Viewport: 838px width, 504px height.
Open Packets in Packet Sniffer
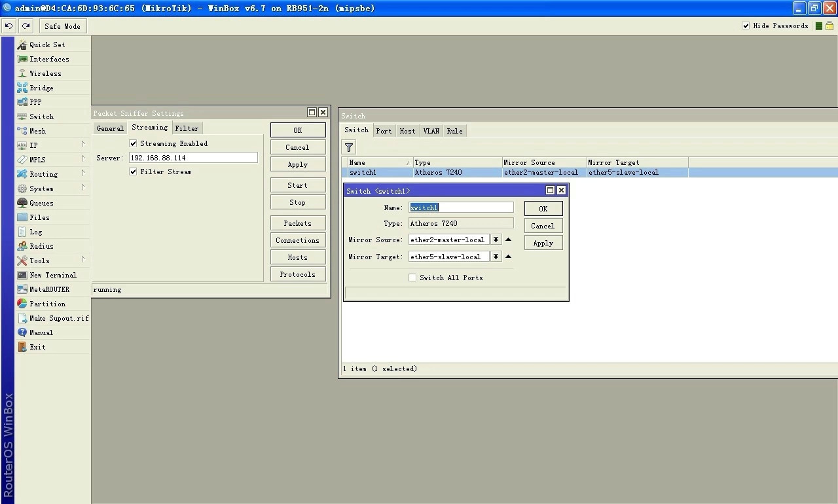pos(297,223)
